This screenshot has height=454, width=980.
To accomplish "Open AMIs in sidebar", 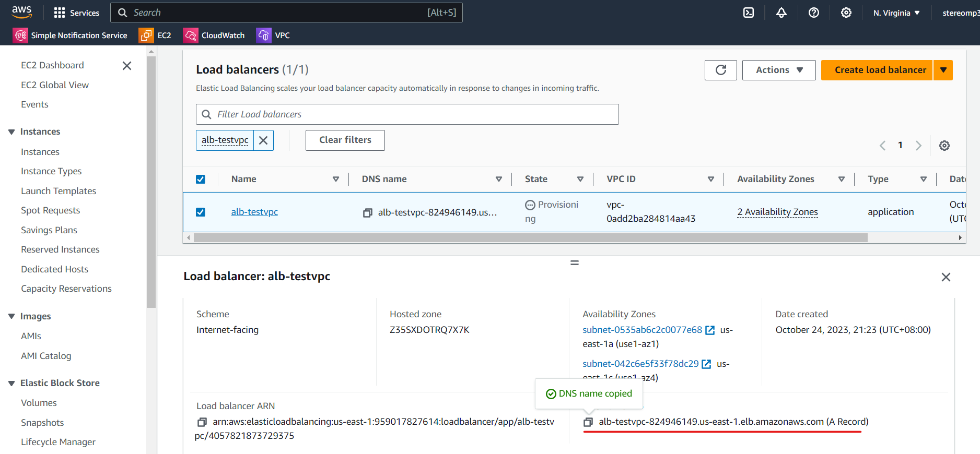I will click(x=31, y=336).
